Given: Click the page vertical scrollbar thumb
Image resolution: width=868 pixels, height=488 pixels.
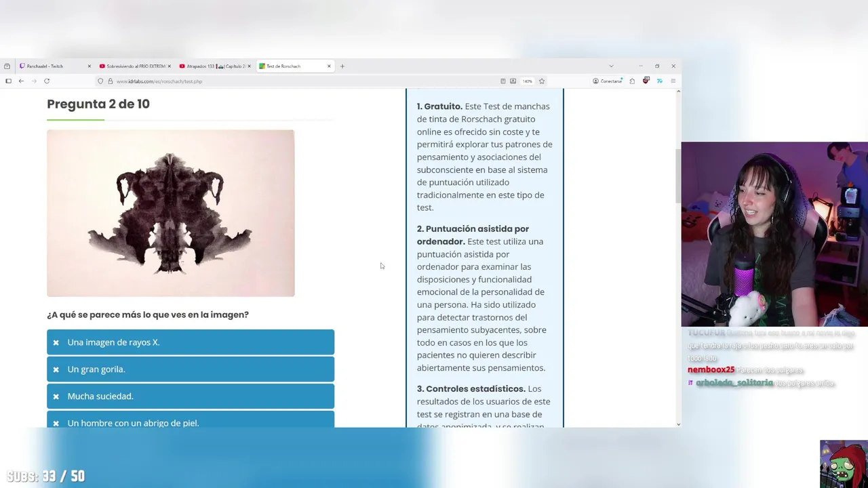Looking at the screenshot, I should (x=678, y=176).
